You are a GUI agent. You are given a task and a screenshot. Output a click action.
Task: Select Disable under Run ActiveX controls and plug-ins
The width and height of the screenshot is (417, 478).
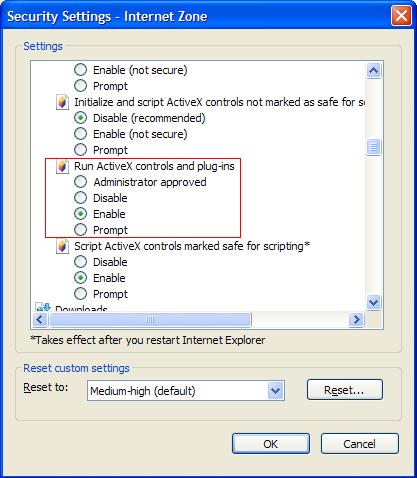[x=80, y=198]
